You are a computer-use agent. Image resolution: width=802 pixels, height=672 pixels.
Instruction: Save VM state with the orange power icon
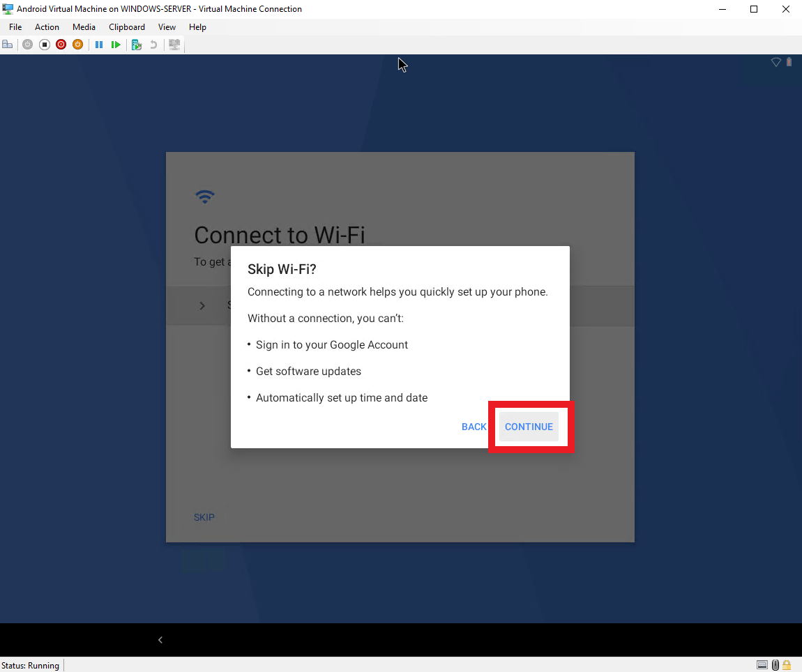(77, 45)
